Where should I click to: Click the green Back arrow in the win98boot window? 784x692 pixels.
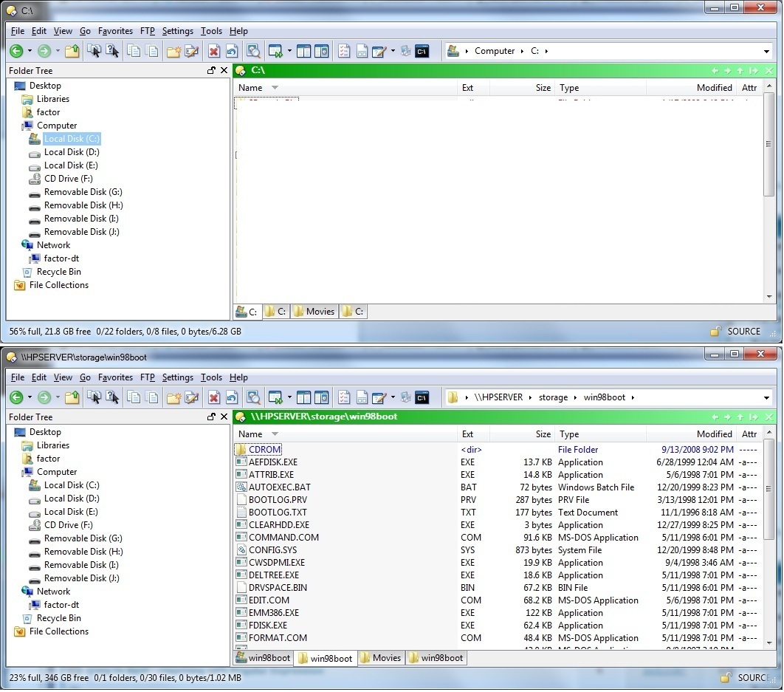[x=16, y=398]
